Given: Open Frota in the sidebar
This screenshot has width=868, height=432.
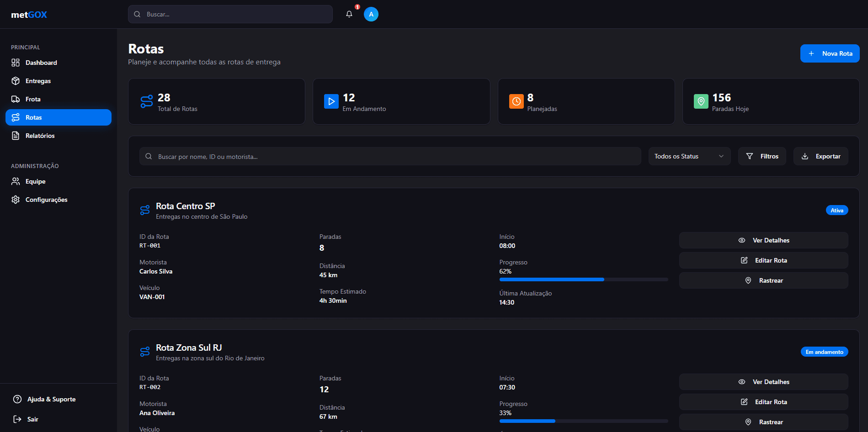Looking at the screenshot, I should click(59, 99).
